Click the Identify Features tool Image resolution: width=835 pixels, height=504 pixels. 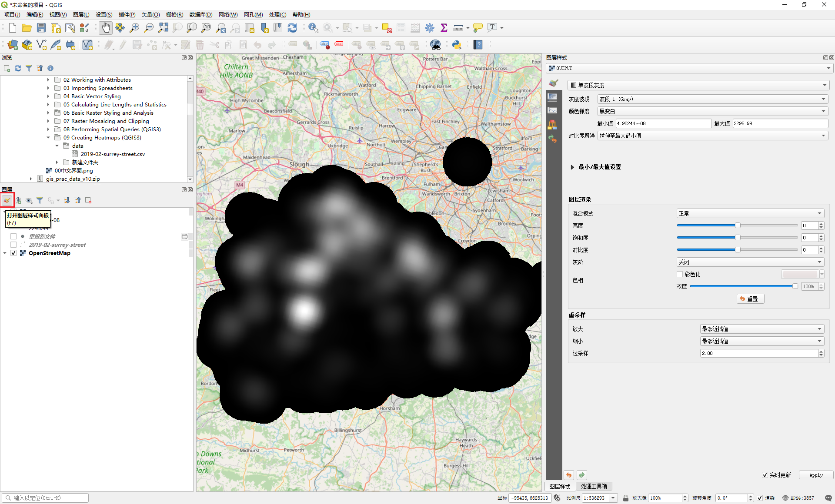pos(313,28)
